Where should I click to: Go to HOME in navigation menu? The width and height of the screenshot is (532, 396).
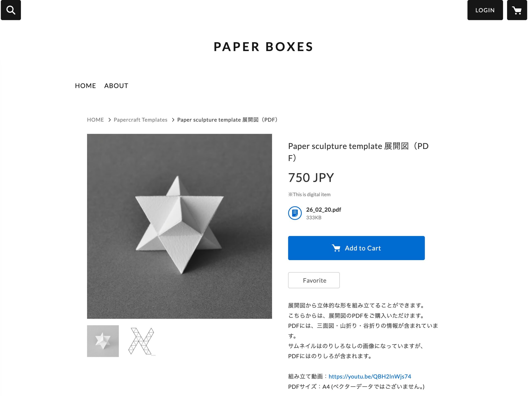pos(85,86)
